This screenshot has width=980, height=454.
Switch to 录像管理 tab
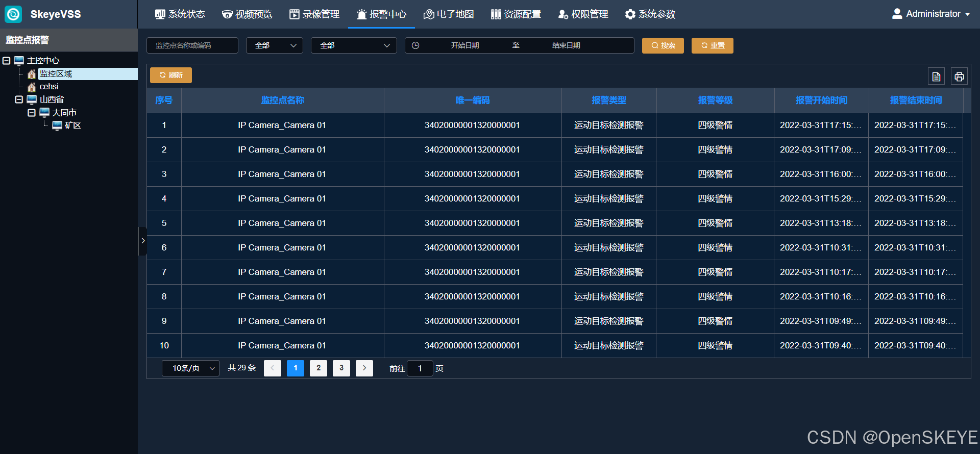pyautogui.click(x=314, y=14)
